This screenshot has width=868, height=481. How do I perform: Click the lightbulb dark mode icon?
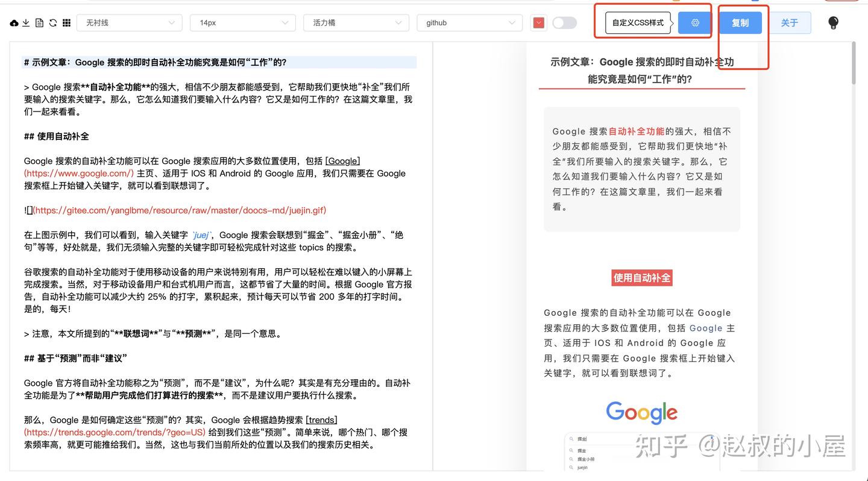point(833,23)
